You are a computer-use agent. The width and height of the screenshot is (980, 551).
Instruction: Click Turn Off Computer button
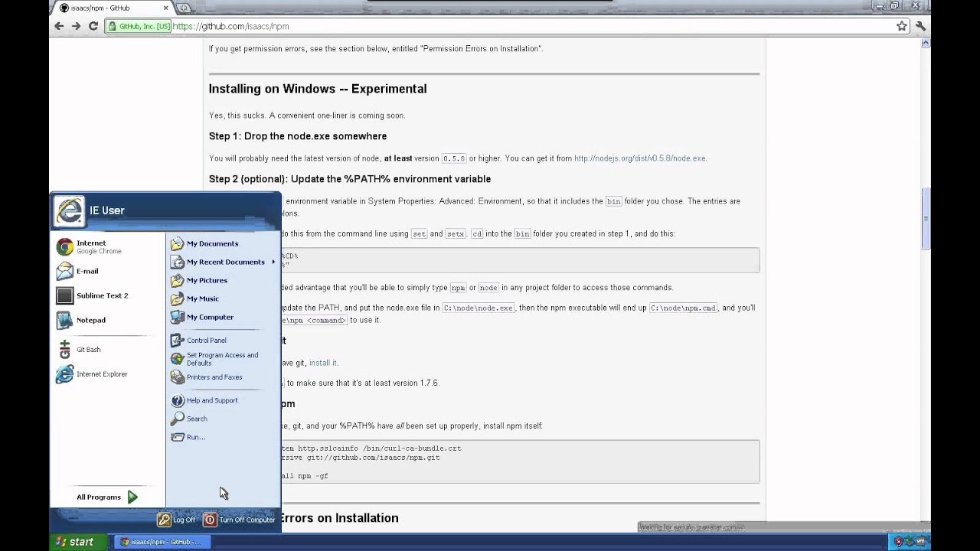click(x=239, y=520)
